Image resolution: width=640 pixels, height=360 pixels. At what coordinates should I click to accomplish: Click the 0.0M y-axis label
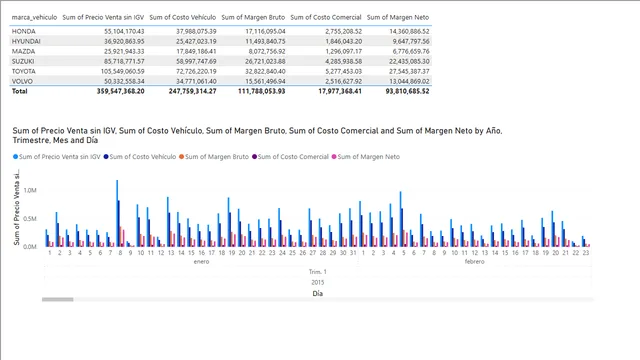click(30, 247)
